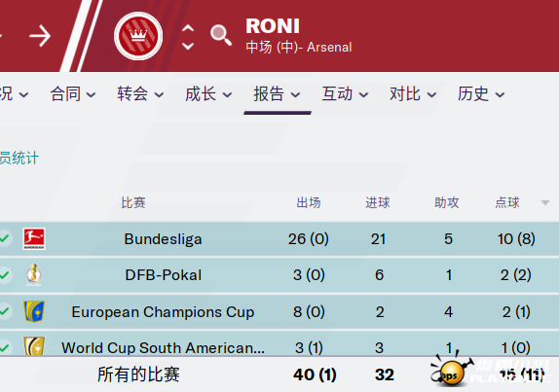This screenshot has width=559, height=392.
Task: Open the table column options arrow
Action: tap(545, 202)
